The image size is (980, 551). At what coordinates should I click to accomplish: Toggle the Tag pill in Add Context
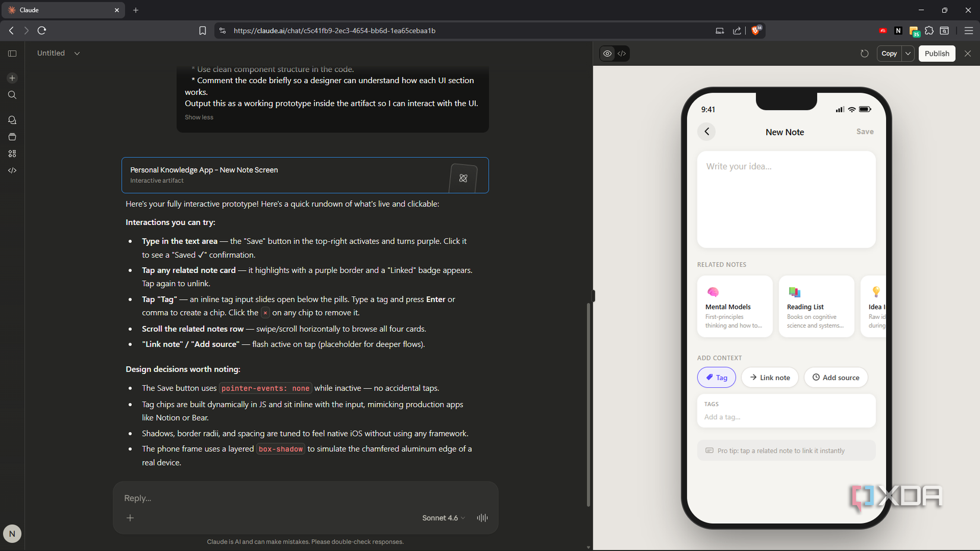[x=716, y=378]
